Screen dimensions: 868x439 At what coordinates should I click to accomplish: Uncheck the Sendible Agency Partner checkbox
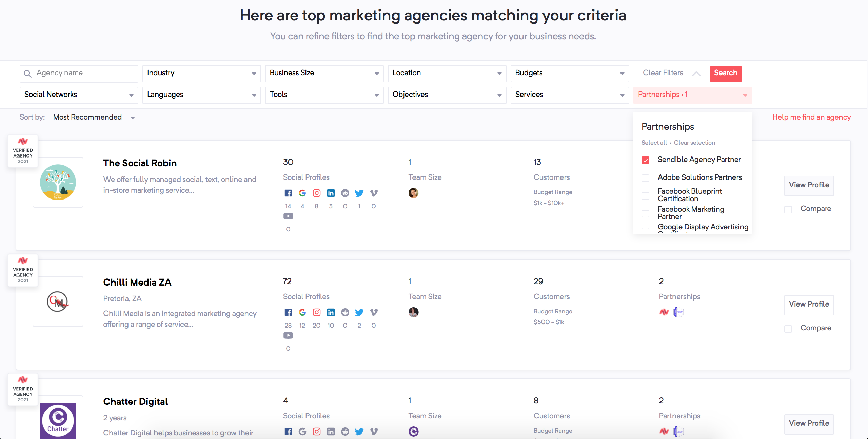click(645, 160)
